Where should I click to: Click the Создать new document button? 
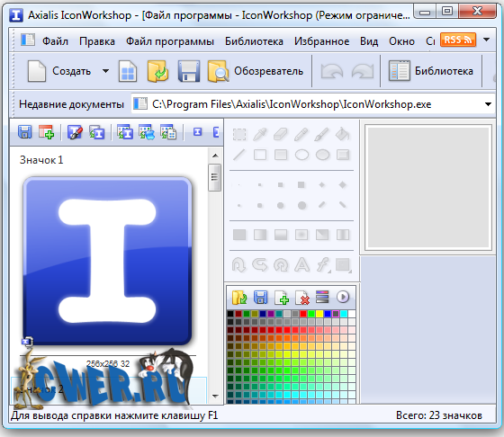[x=59, y=71]
